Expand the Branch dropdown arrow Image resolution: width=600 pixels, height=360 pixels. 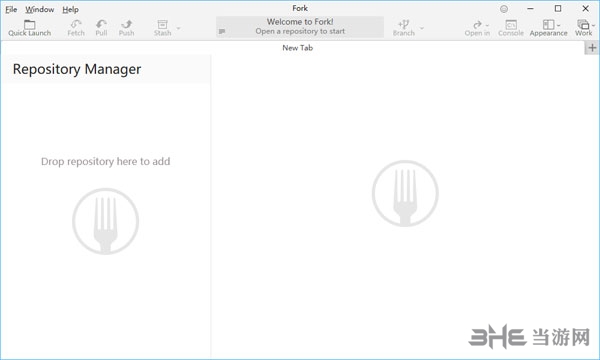point(422,28)
